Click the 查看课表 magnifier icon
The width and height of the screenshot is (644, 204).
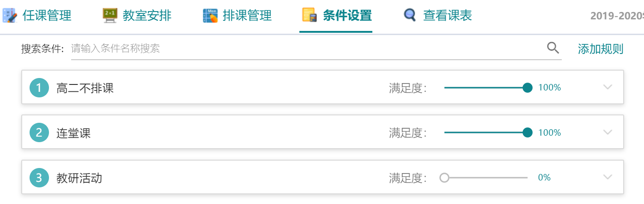(410, 16)
